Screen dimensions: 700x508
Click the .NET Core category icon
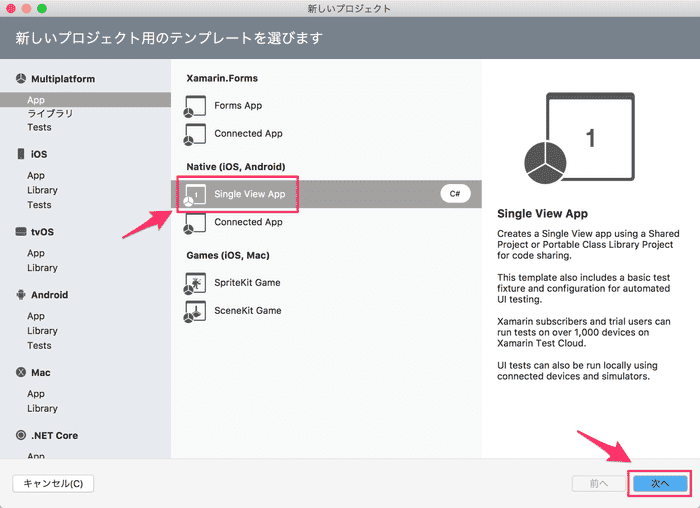(x=20, y=436)
